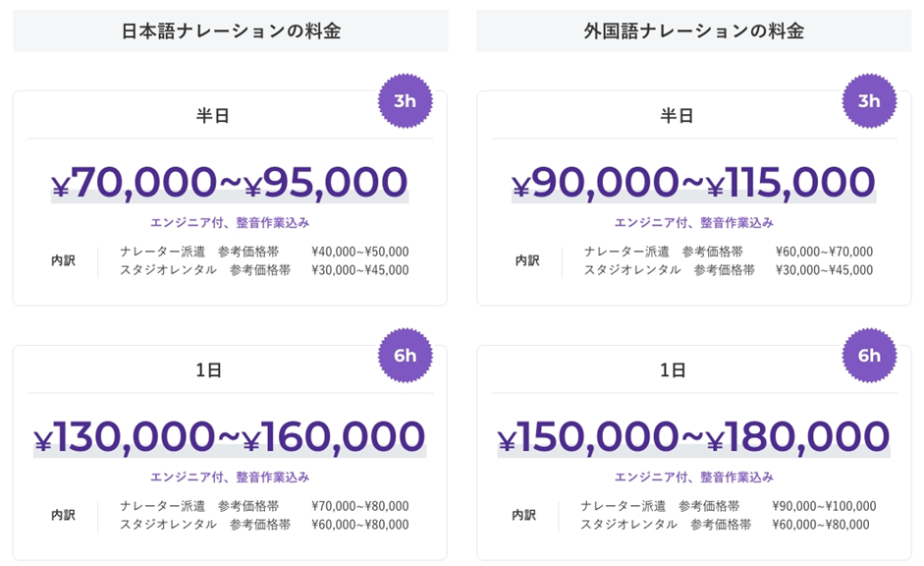Select the 日本語ナレーションの料金 header
Viewport: 924px width, 566px height.
point(231,30)
